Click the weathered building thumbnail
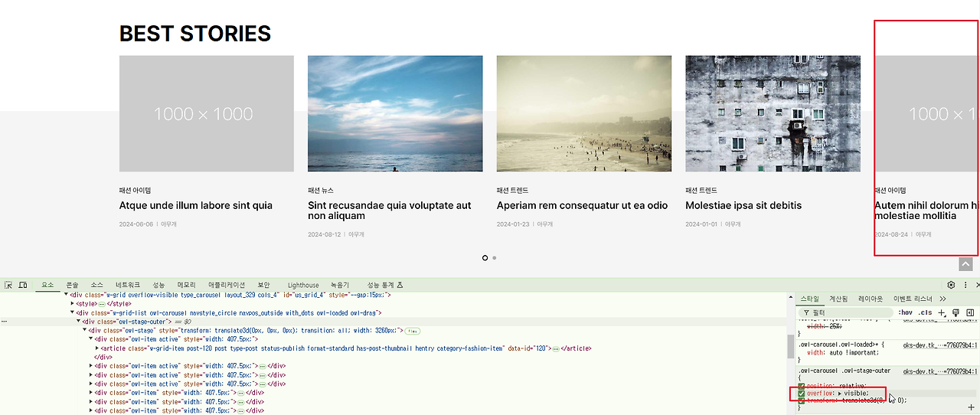Screen dimensions: 980x415 (x=773, y=113)
